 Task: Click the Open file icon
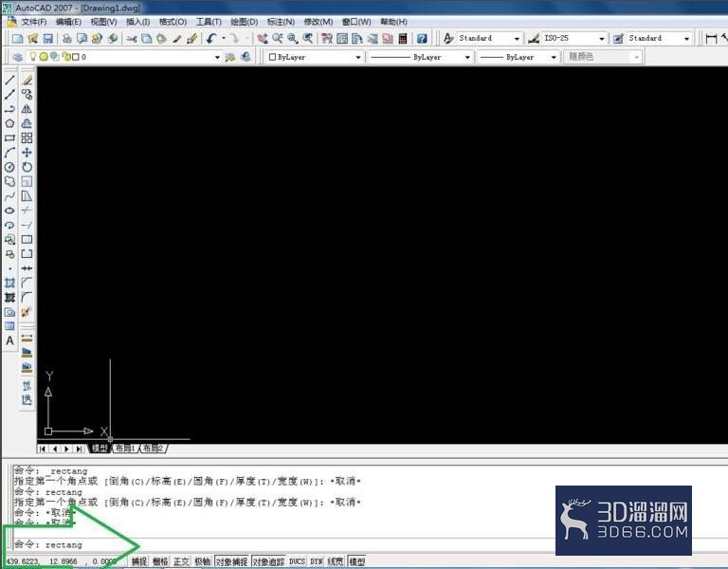point(33,39)
